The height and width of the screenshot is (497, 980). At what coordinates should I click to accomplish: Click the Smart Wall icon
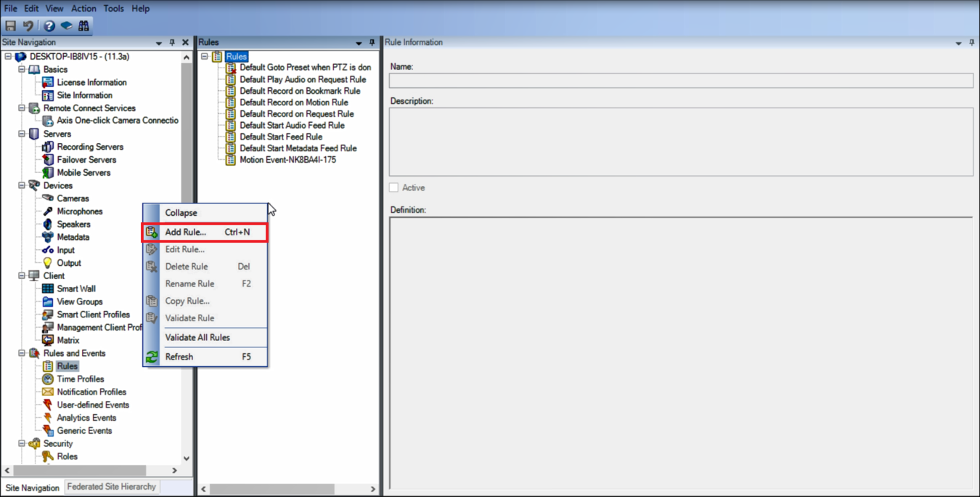coord(48,288)
